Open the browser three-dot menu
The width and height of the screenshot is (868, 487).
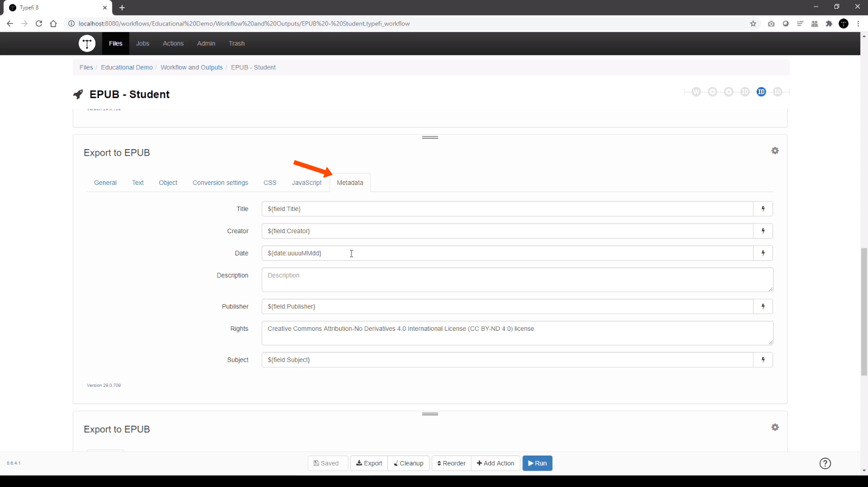coord(858,23)
